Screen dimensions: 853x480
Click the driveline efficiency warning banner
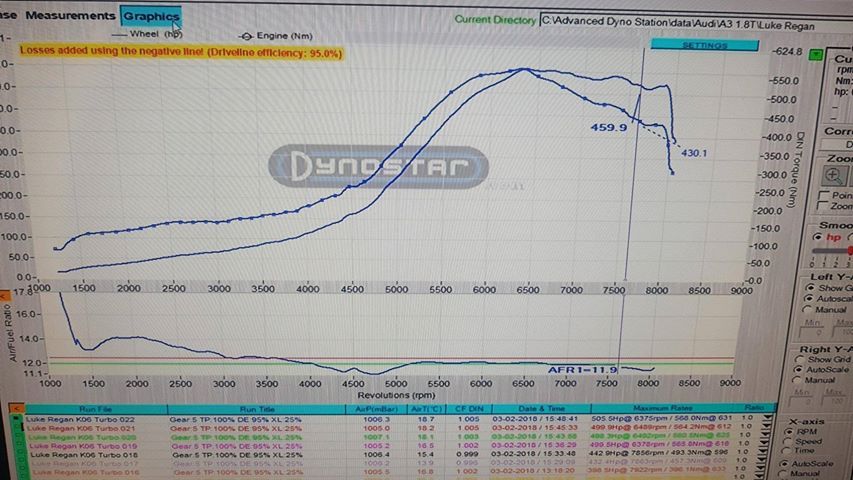pos(181,52)
